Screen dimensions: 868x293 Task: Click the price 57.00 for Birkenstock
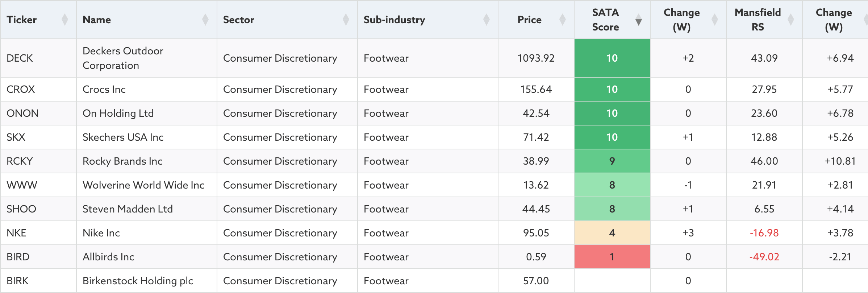click(x=536, y=281)
